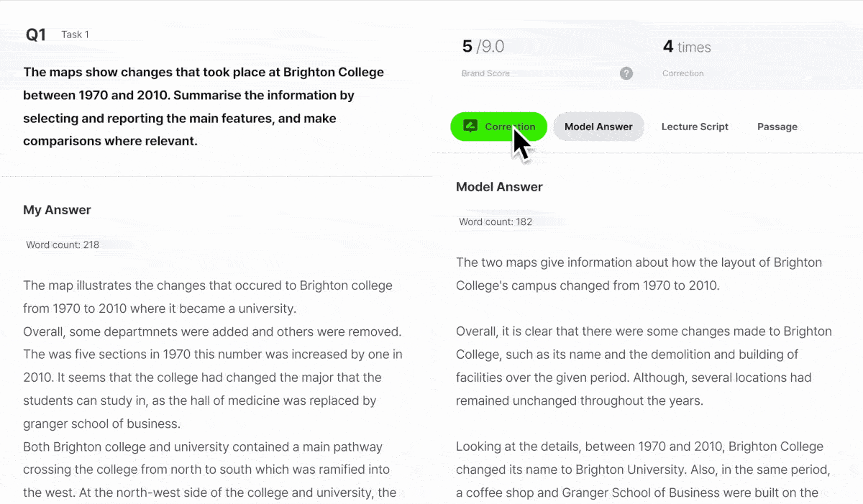863x504 pixels.
Task: Click the Brighton College question prompt text
Action: (x=204, y=106)
